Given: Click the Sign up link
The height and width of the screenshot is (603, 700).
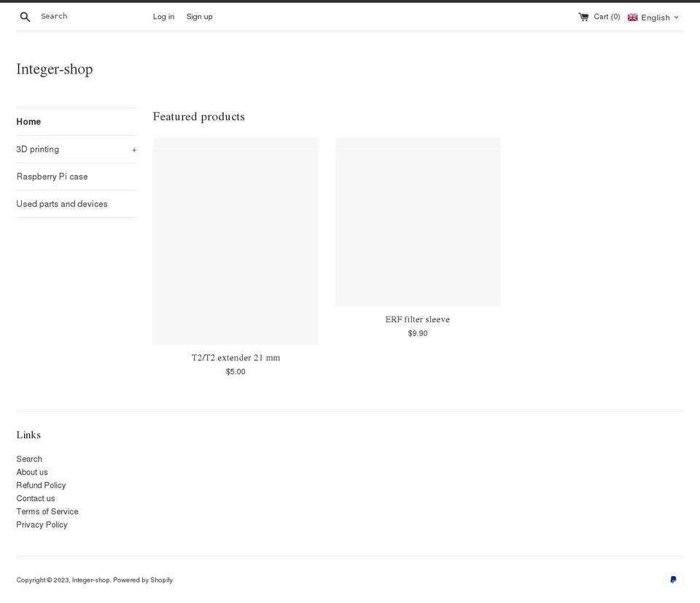Looking at the screenshot, I should pos(199,16).
